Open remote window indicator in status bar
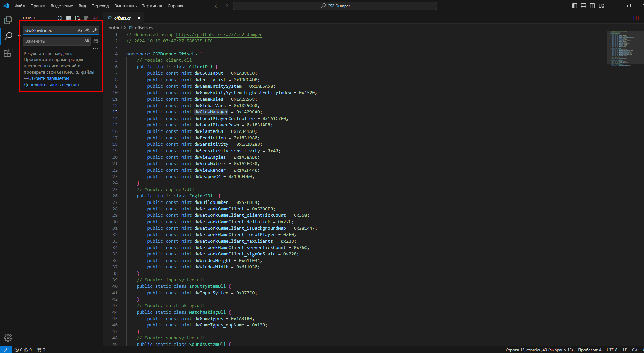Screen dimensions: 644x353 [x=6, y=350]
